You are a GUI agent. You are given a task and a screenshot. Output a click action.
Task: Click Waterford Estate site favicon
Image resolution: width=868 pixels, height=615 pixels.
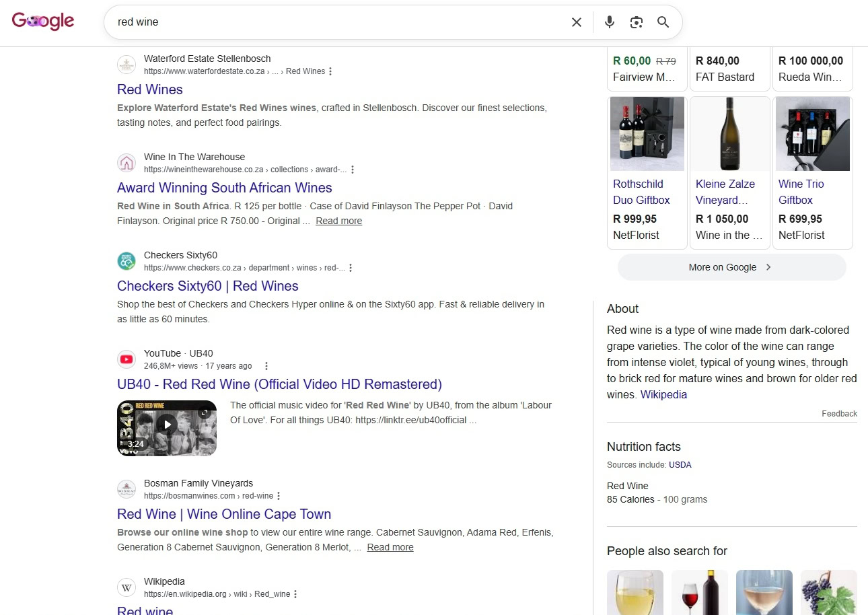126,65
